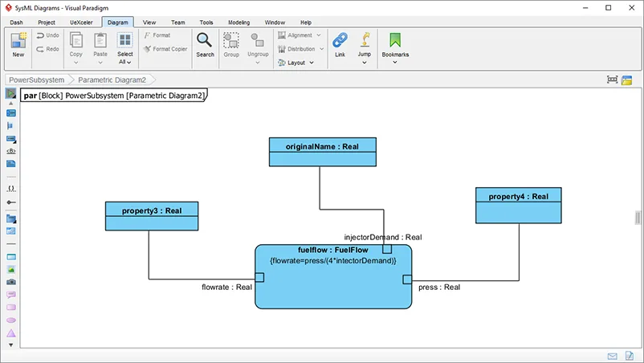This screenshot has width=644, height=363.
Task: Click the Select All grid icon
Action: coord(124,40)
